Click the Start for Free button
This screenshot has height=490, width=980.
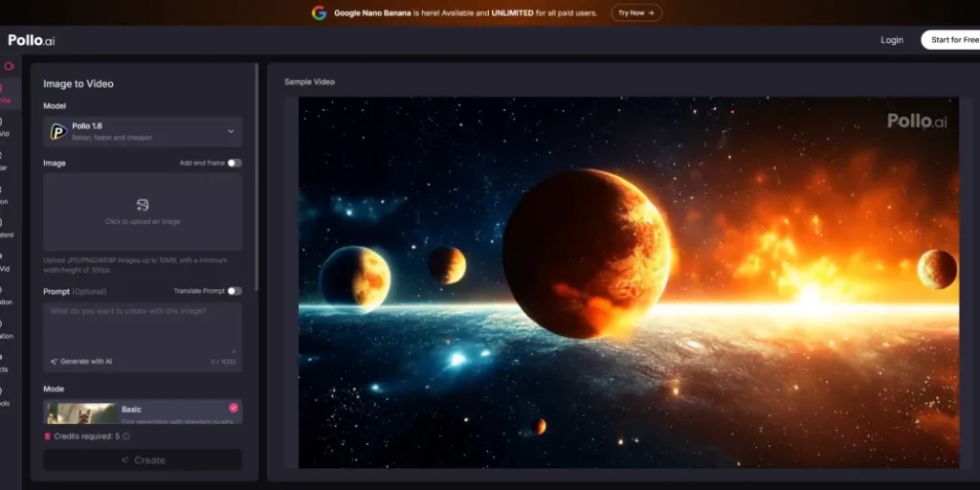(x=953, y=40)
